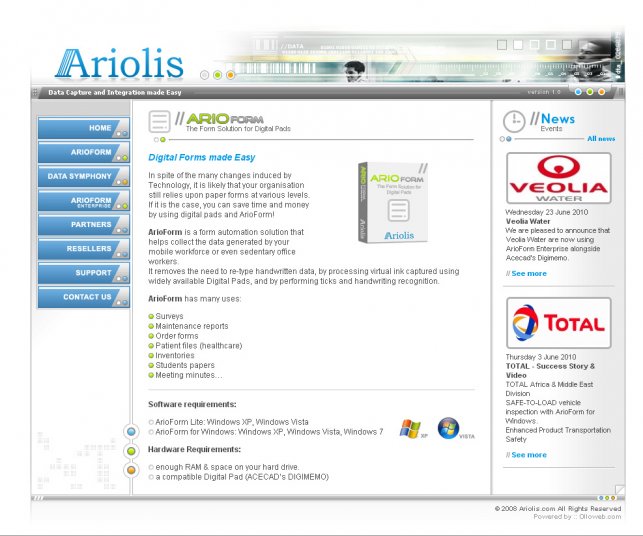Click the man's face in header banner
643x536 pixels.
(x=354, y=71)
